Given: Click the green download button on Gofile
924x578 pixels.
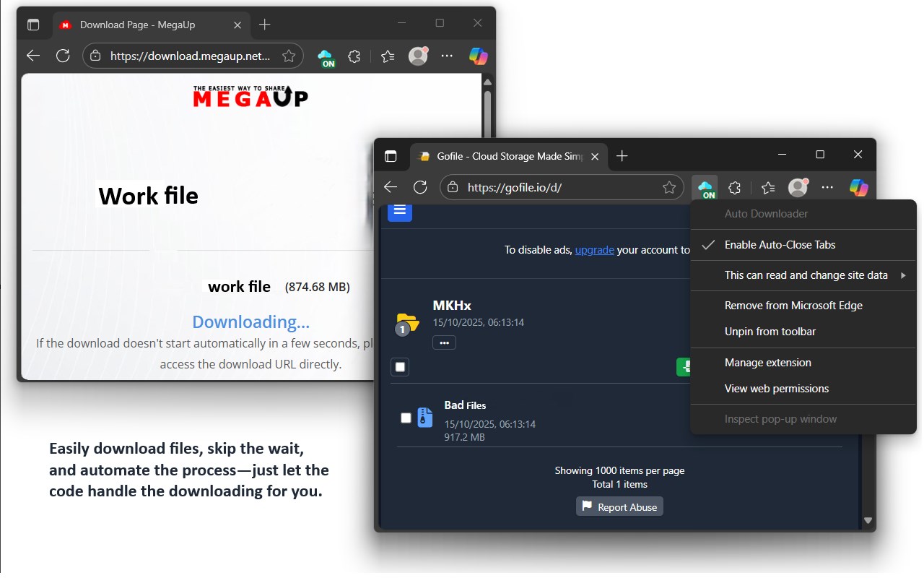Looking at the screenshot, I should 684,367.
